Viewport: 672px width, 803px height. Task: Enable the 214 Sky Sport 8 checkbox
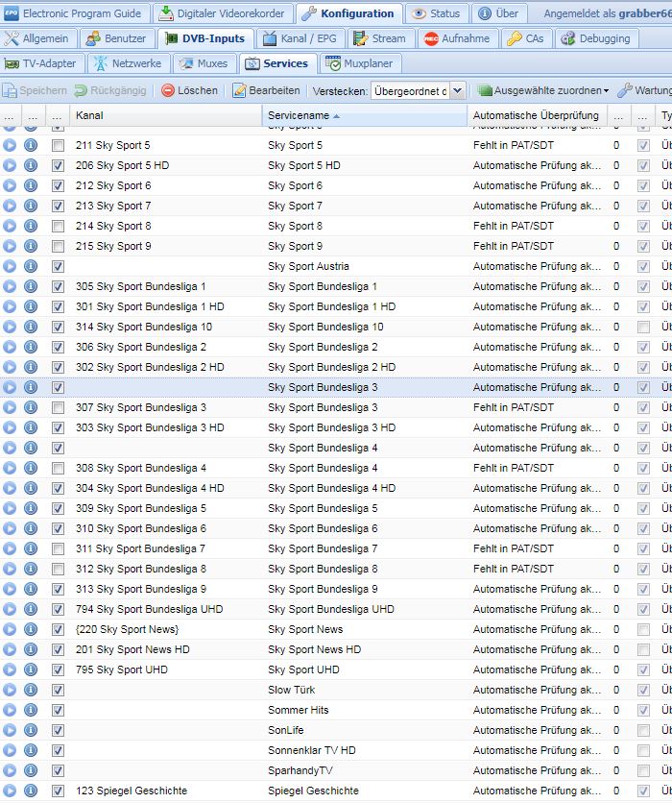[58, 226]
